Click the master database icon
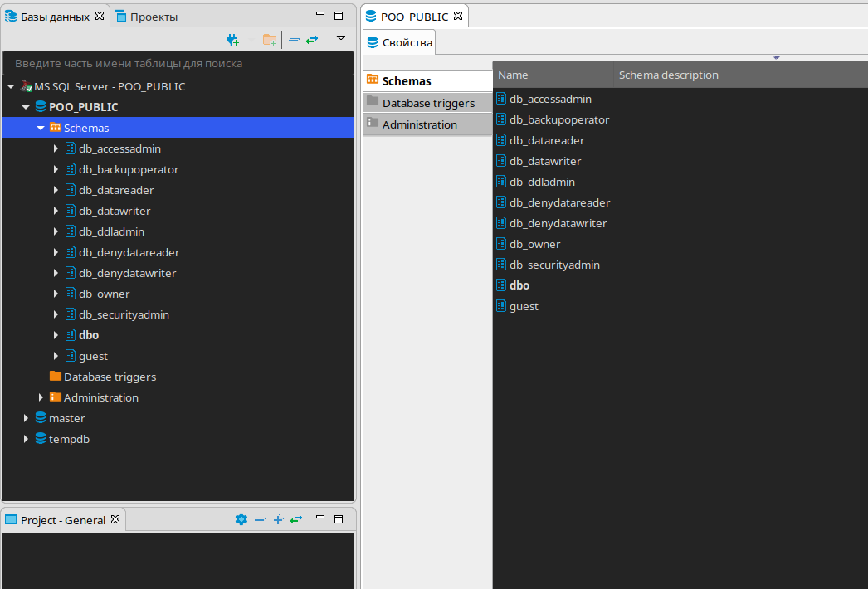868x589 pixels. coord(41,418)
